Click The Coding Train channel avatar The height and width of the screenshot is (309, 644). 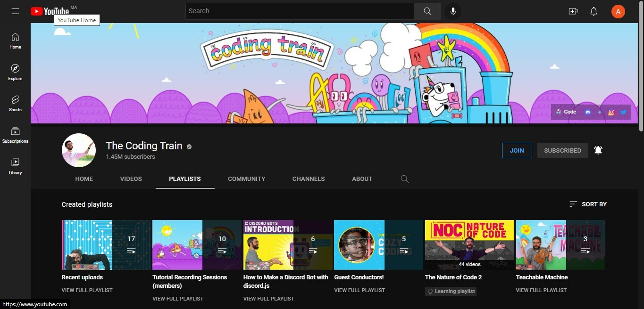tap(79, 150)
